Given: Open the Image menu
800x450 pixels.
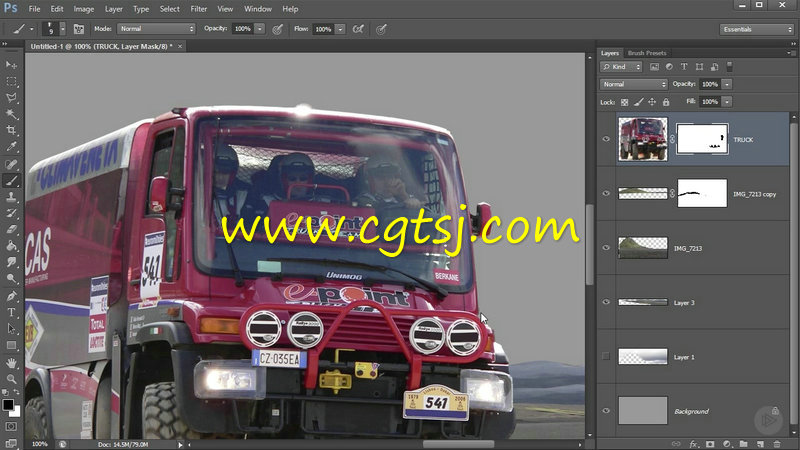Looking at the screenshot, I should [83, 9].
